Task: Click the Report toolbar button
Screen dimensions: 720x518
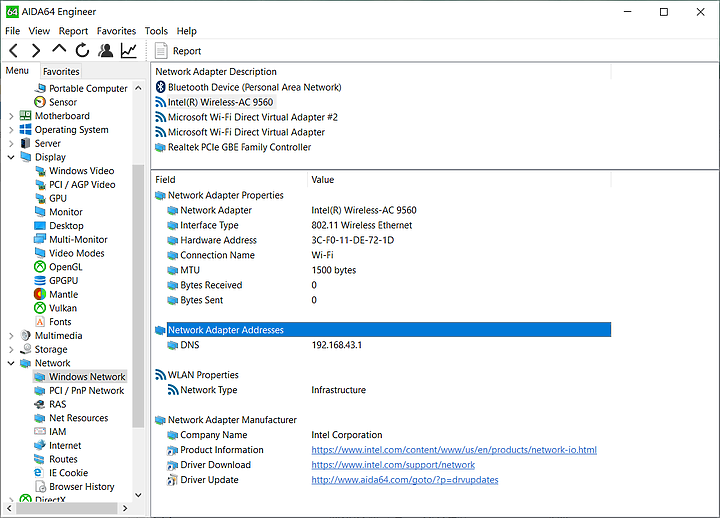Action: pyautogui.click(x=178, y=51)
